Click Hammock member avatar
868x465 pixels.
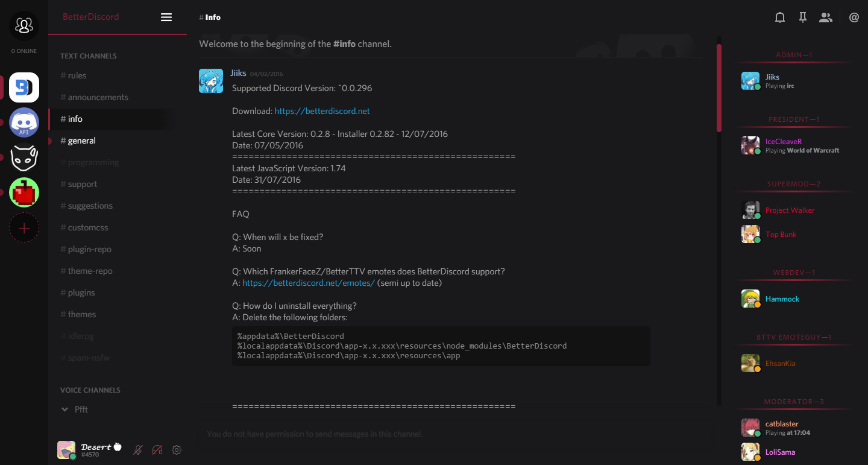tap(750, 299)
